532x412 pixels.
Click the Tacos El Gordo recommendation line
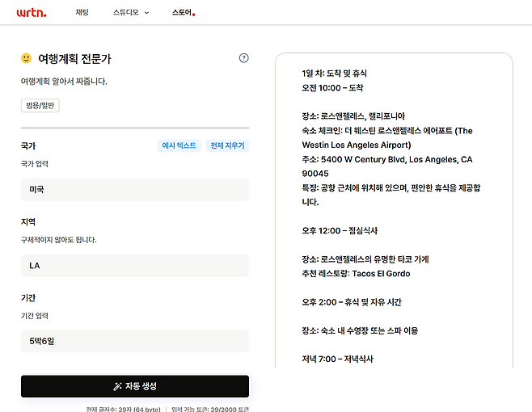[355, 274]
